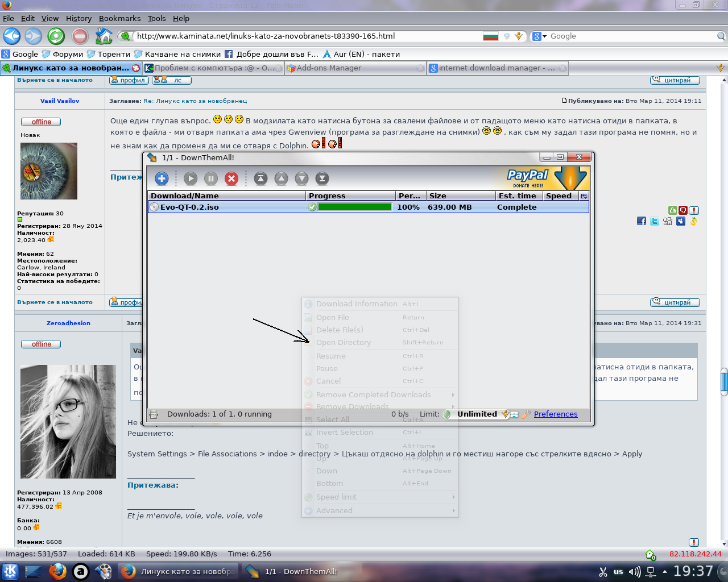Screen dimensions: 728x582
Task: Click the round 'a' icon in taskbar
Action: (81, 571)
